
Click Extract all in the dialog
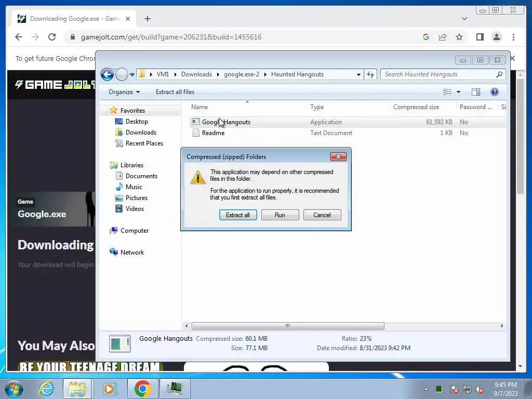click(238, 215)
